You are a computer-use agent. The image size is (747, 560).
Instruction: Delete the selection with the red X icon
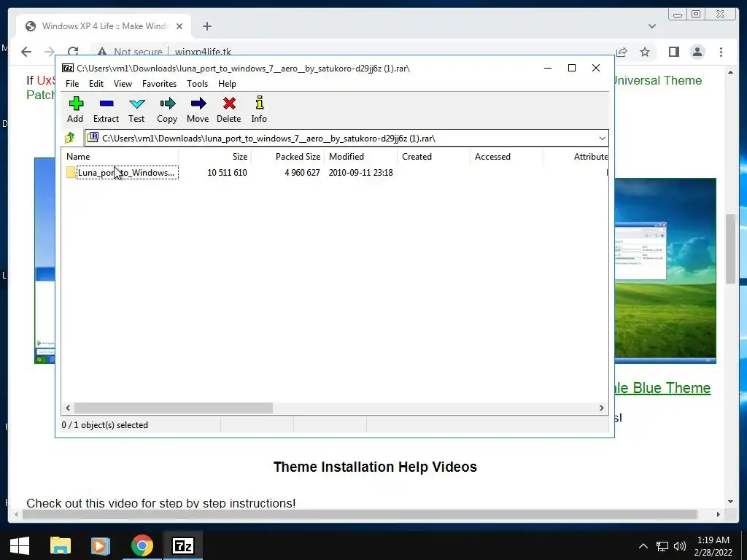tap(228, 109)
